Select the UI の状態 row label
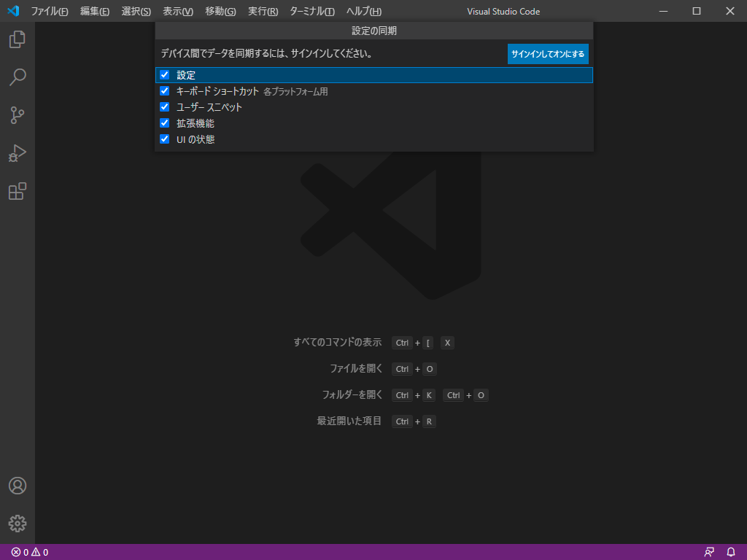This screenshot has height=560, width=747. pos(196,139)
